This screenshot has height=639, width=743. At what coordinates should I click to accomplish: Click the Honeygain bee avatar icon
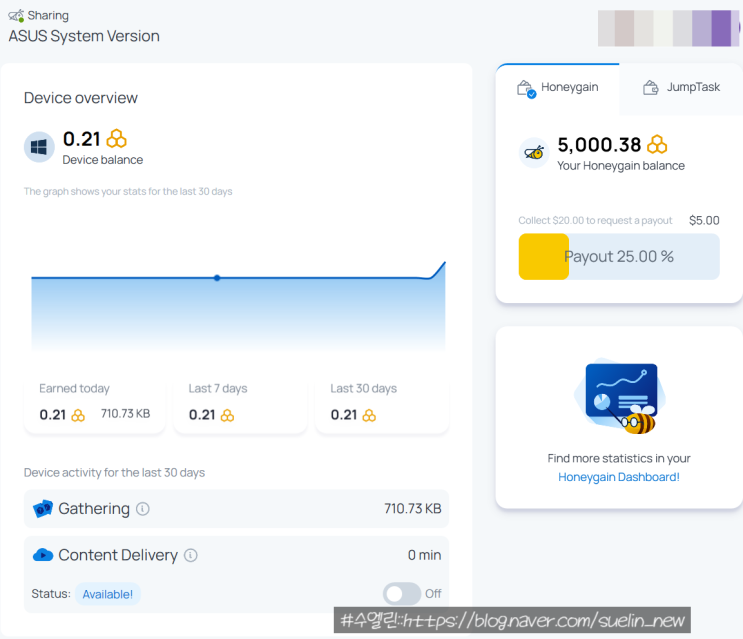[x=534, y=153]
